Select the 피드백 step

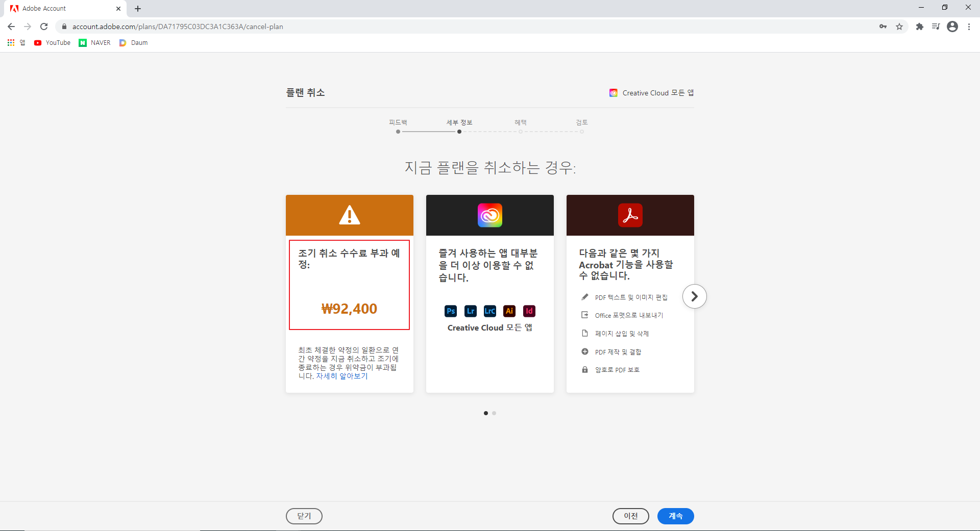coord(398,125)
